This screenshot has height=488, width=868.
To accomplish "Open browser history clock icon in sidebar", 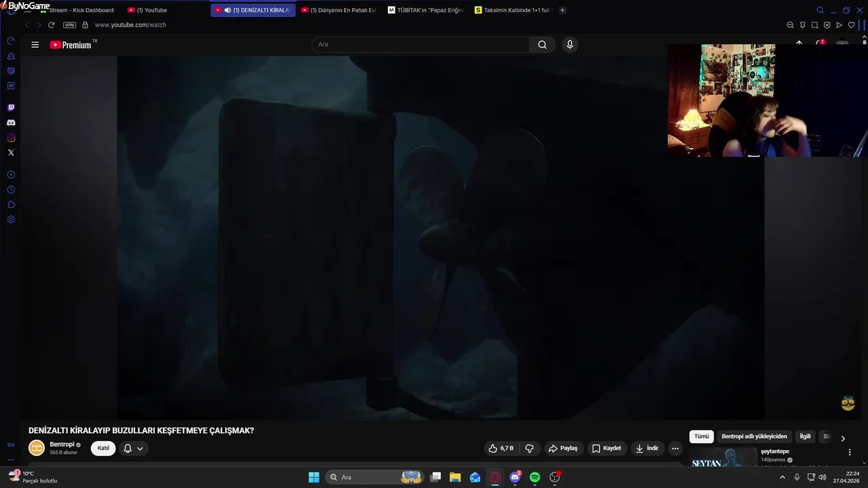I will [11, 190].
